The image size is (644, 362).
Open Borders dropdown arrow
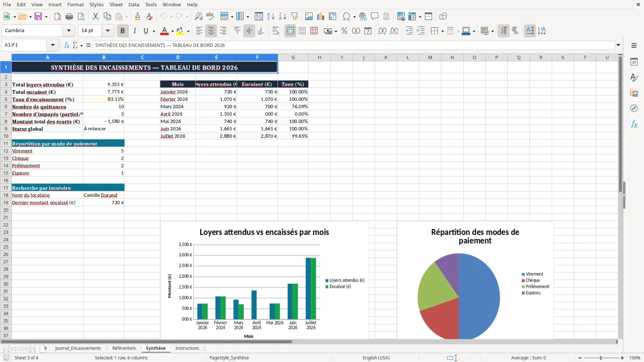pyautogui.click(x=443, y=32)
